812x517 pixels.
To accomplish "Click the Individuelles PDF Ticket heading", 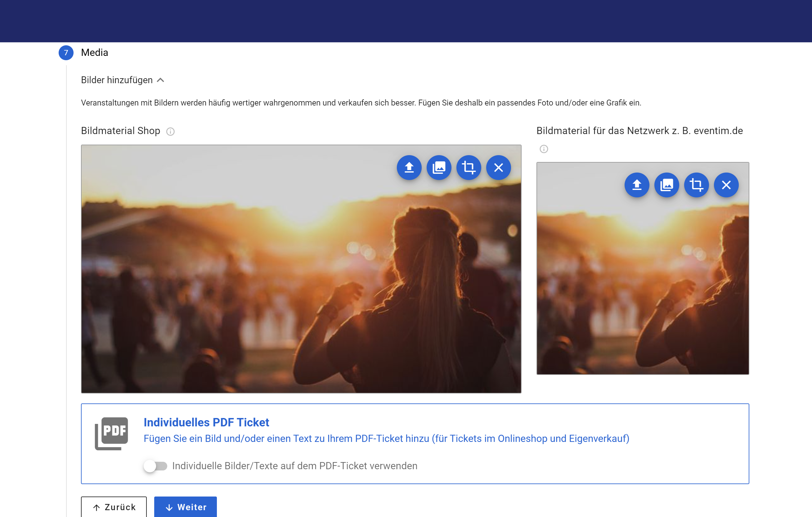I will (206, 422).
